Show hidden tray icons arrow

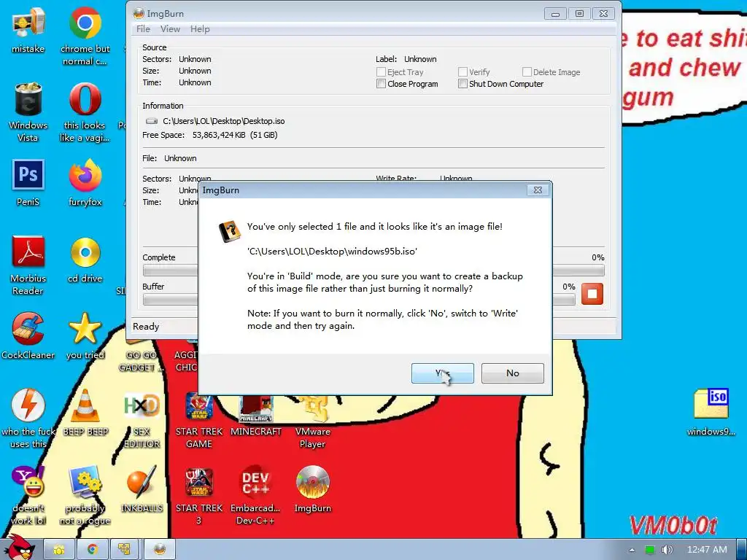click(x=632, y=550)
